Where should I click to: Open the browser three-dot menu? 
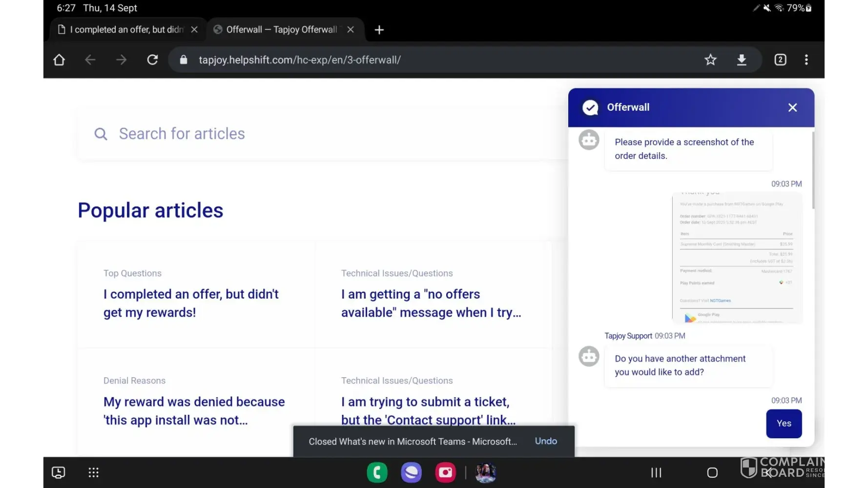point(806,60)
